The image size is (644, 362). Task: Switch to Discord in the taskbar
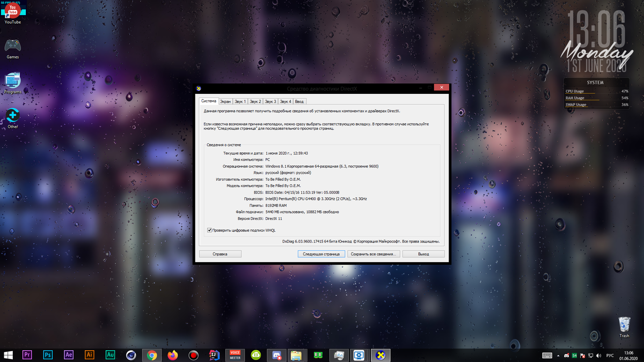click(276, 355)
